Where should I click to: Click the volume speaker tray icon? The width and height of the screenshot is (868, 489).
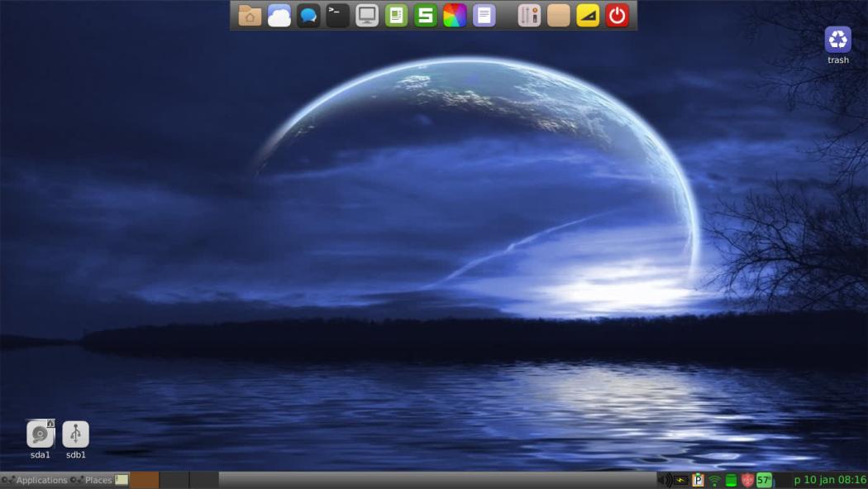pos(665,480)
